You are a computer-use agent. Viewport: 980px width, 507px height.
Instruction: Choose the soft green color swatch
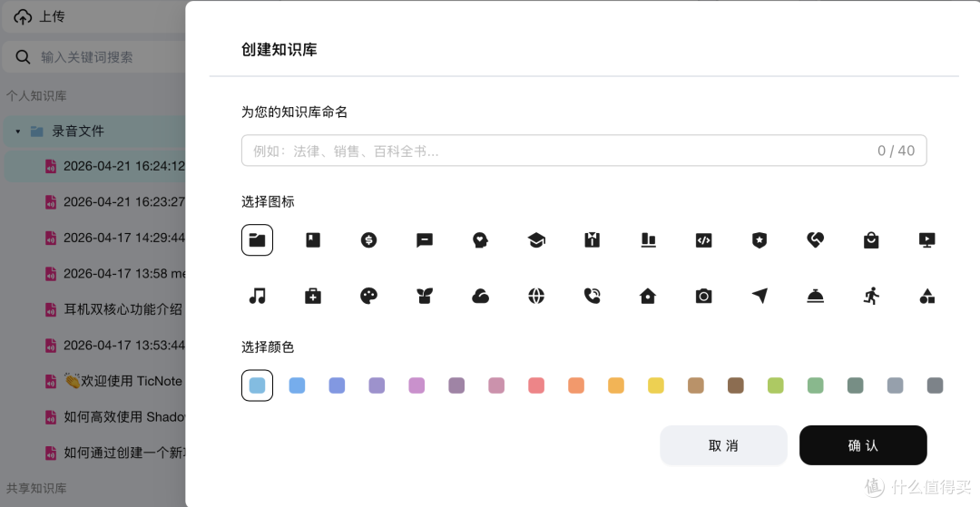(x=816, y=385)
